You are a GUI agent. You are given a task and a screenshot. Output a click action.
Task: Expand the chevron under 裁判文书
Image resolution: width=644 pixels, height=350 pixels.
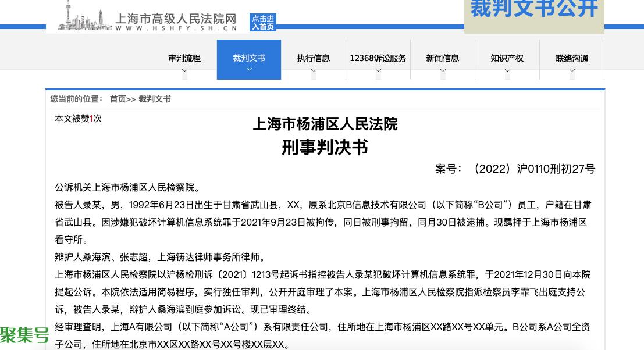(249, 70)
